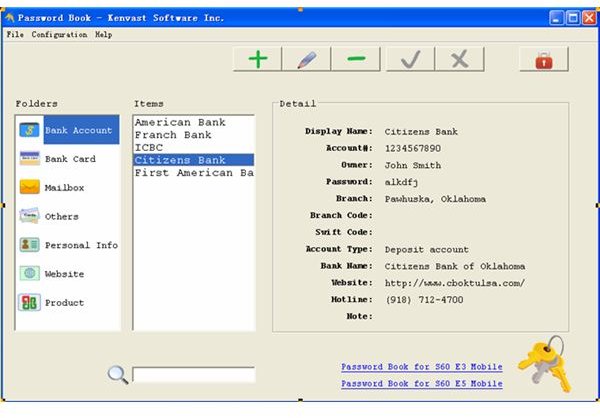Select American Bank in Items list
Viewport: 600px width, 418px height.
(194, 122)
